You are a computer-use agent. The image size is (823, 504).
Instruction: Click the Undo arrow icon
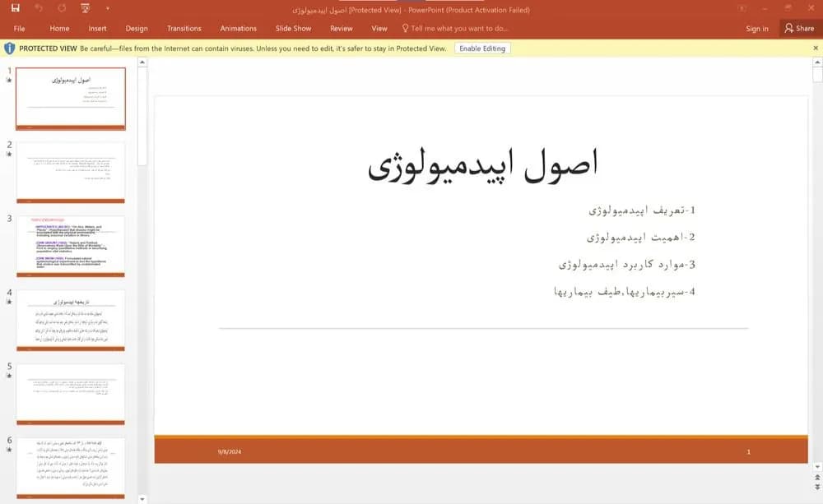click(39, 8)
